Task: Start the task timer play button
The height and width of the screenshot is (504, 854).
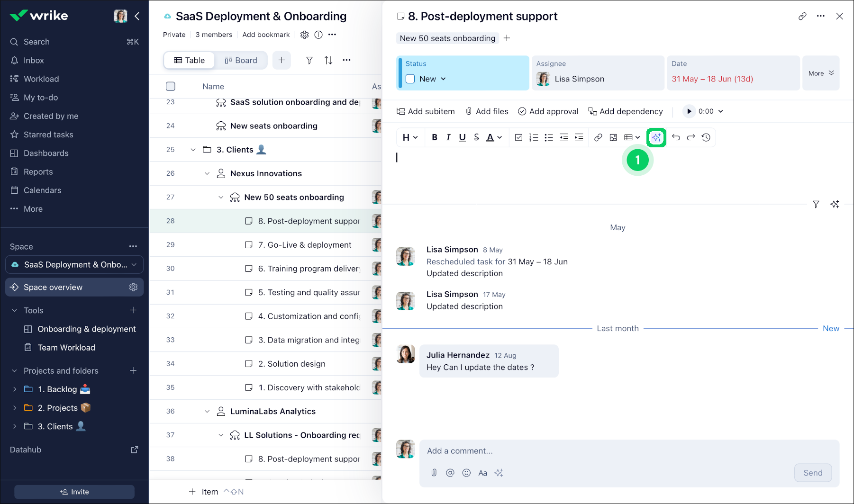Action: (689, 111)
